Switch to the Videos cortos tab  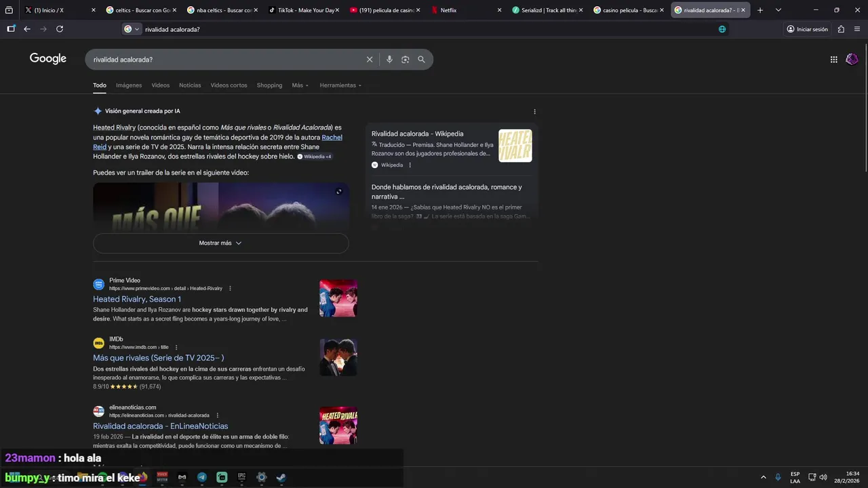[x=229, y=85]
